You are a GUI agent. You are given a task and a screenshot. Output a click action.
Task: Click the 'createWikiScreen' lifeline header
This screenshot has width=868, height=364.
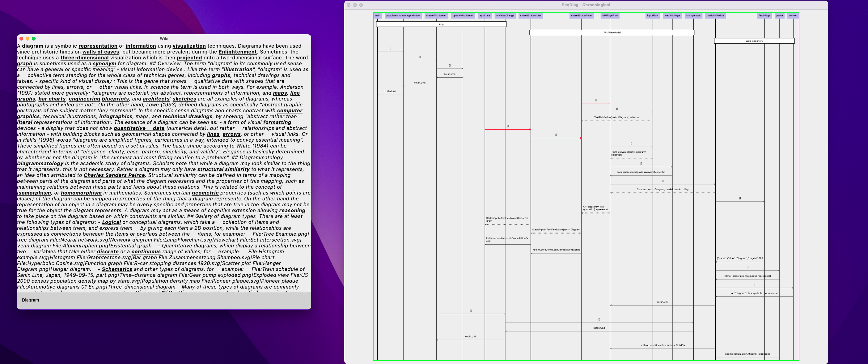pos(436,15)
